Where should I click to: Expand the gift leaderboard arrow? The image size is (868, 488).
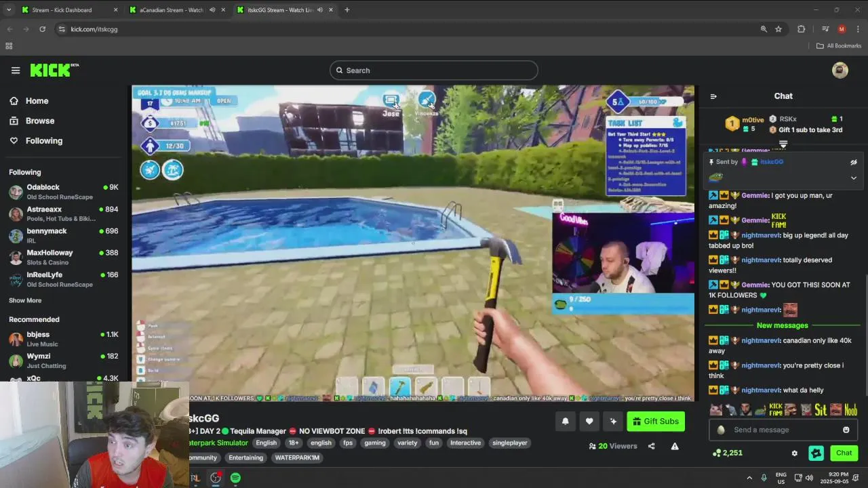(x=783, y=144)
